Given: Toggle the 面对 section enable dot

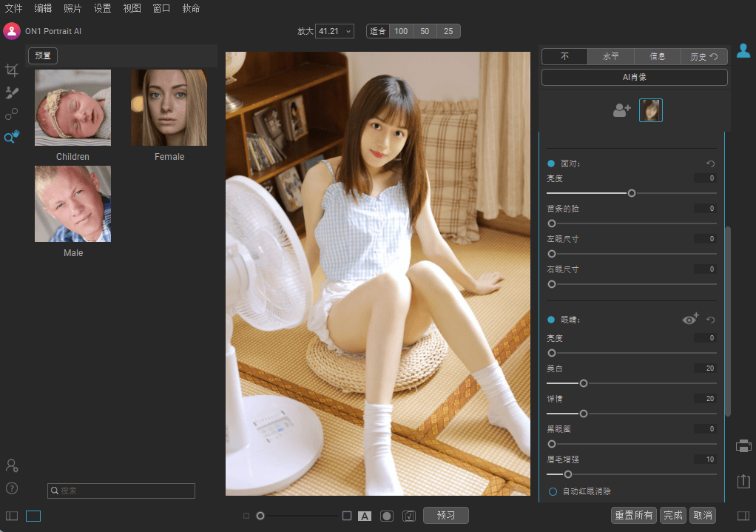Looking at the screenshot, I should 551,164.
